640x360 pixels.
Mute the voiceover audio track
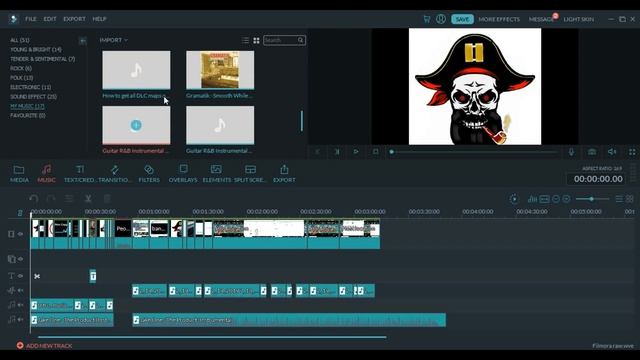point(20,290)
